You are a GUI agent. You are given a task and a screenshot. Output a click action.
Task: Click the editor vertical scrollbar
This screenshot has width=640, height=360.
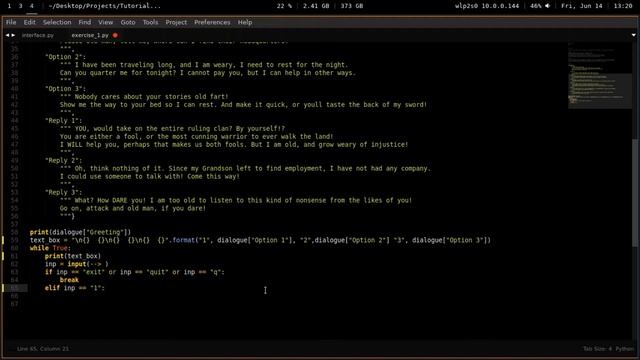[635, 192]
